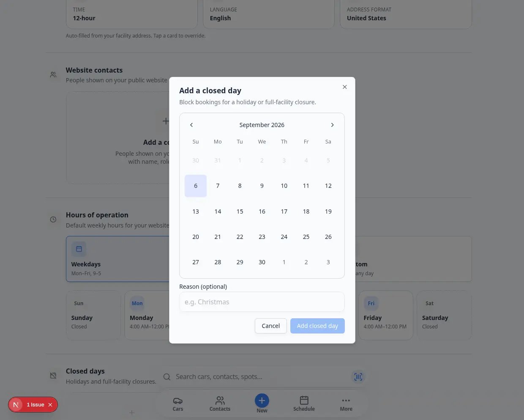524x420 pixels.
Task: Select the Weekdays hours preset card
Action: click(118, 259)
